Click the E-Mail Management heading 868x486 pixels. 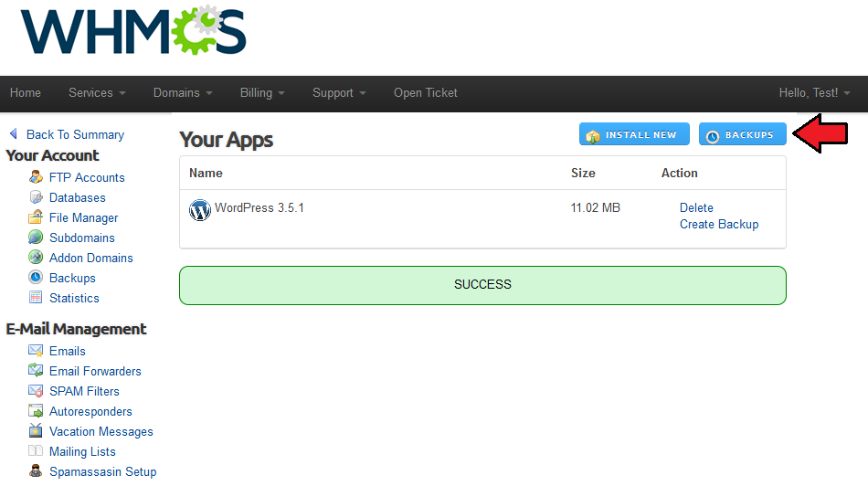[77, 329]
